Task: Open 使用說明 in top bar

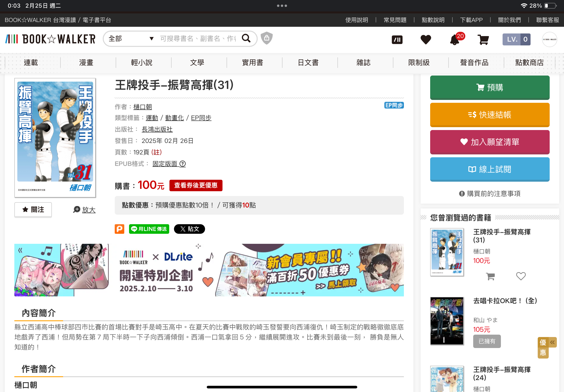Action: pos(357,20)
